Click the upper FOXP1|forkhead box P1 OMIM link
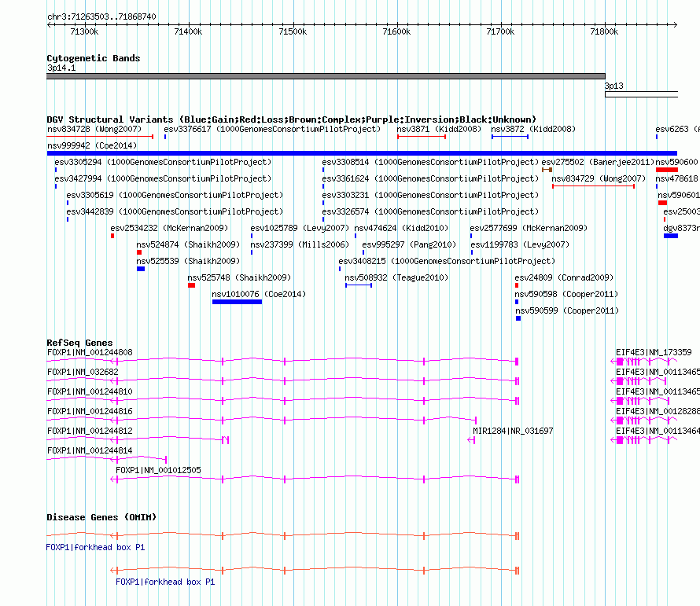 pos(95,547)
